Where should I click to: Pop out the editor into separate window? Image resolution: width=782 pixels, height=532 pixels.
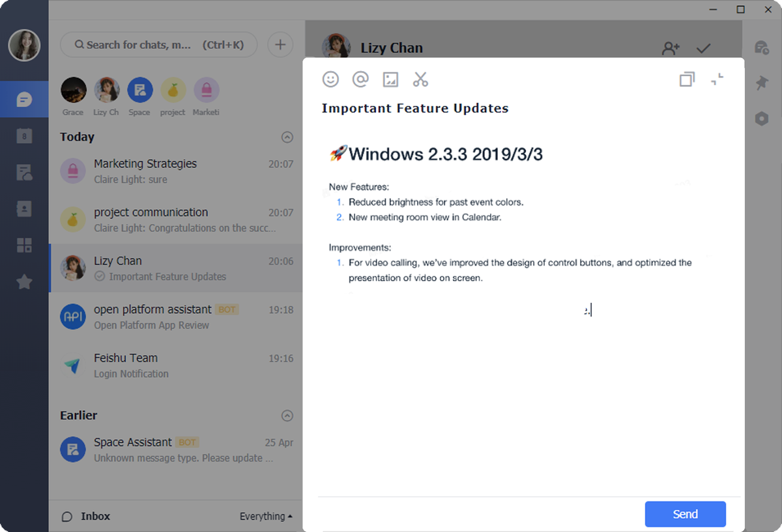tap(687, 79)
